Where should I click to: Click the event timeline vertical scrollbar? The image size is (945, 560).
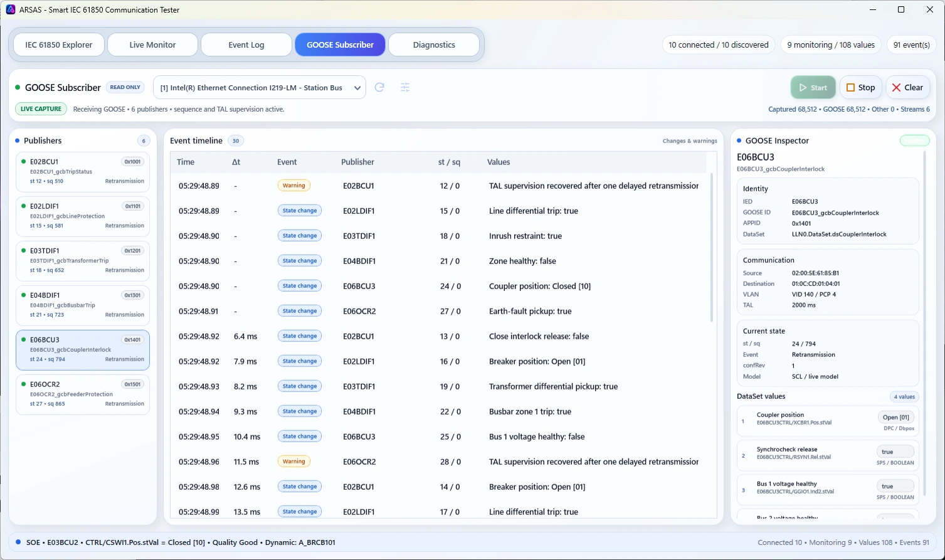coord(711,248)
